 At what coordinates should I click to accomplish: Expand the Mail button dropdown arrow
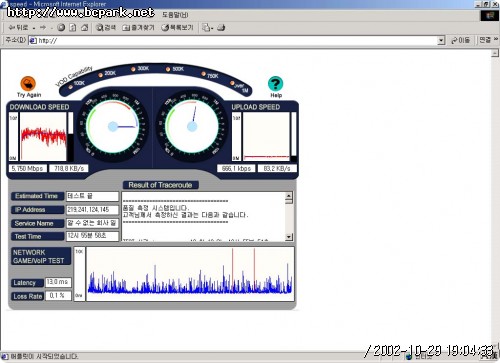click(x=212, y=28)
